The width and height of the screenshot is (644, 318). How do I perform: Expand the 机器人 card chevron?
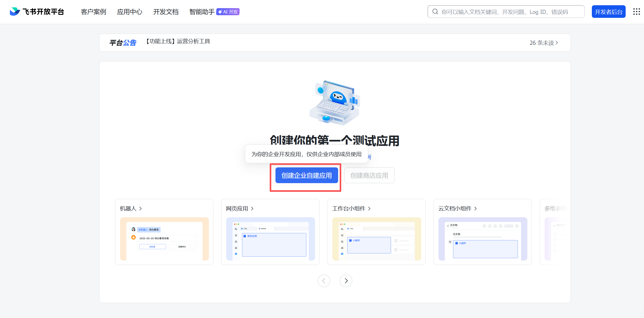141,209
